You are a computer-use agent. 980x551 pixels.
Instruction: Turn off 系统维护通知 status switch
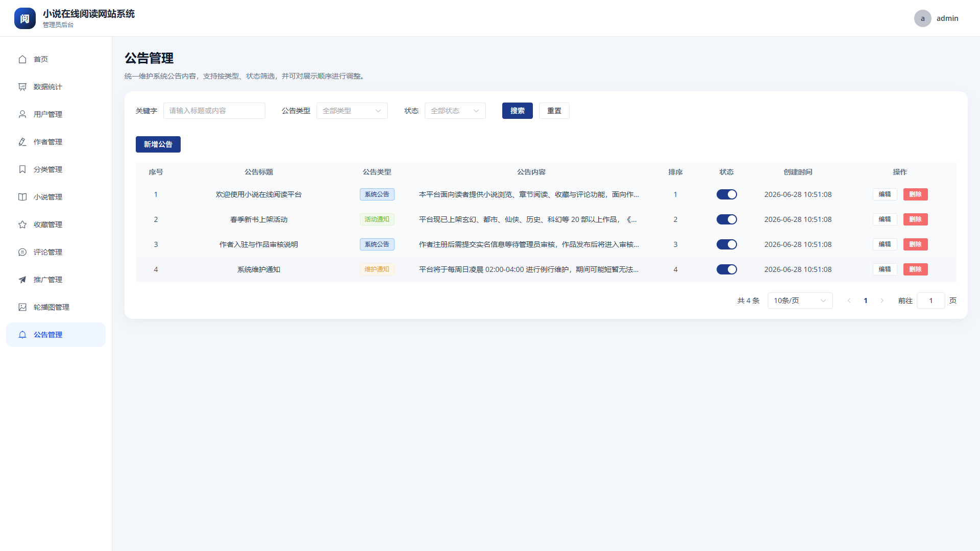727,269
